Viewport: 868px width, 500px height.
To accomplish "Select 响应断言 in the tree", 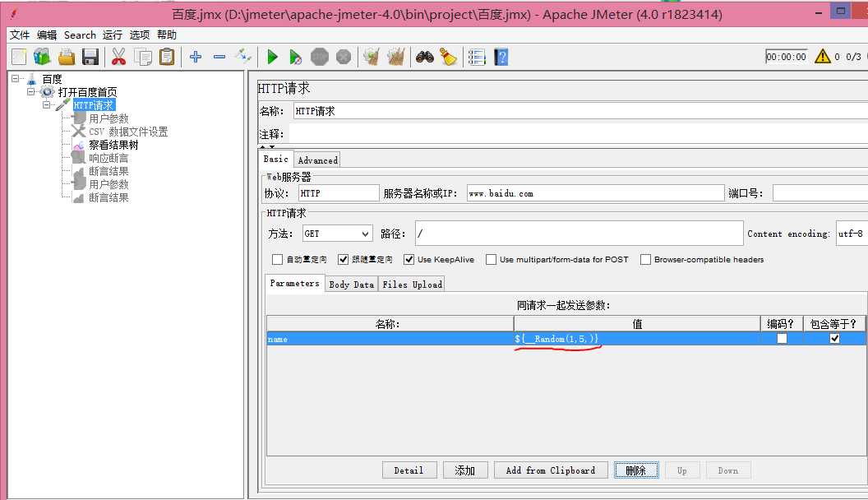I will click(x=108, y=159).
